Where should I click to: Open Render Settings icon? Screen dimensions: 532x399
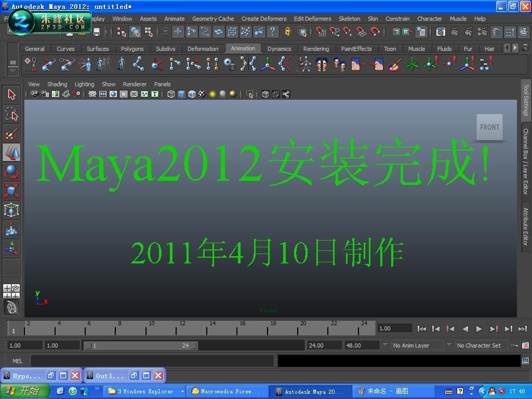click(x=482, y=32)
